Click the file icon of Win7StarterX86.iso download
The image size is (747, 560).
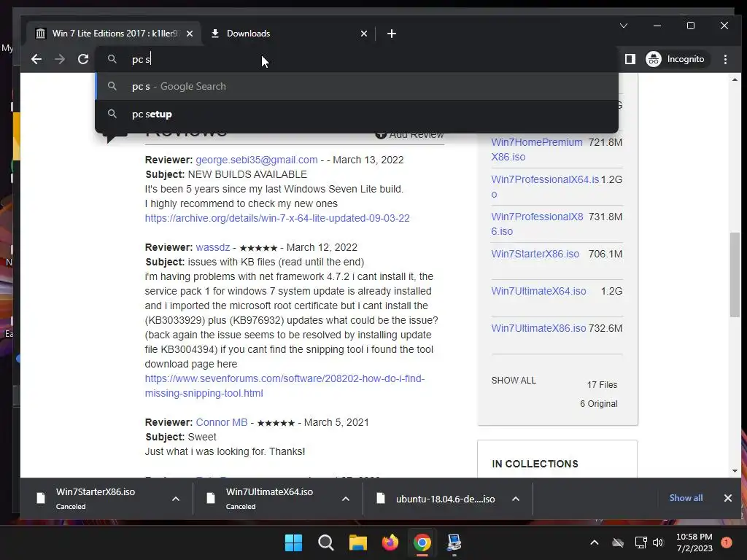(x=41, y=498)
